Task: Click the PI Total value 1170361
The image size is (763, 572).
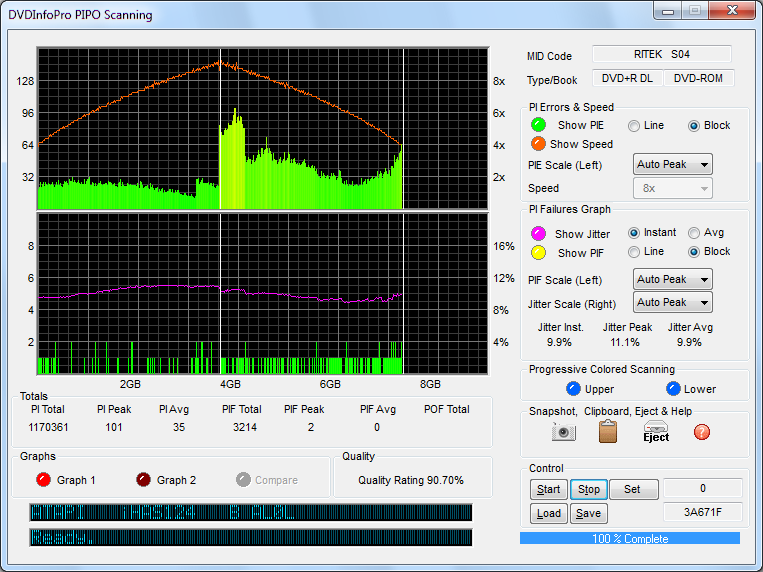Action: point(48,427)
